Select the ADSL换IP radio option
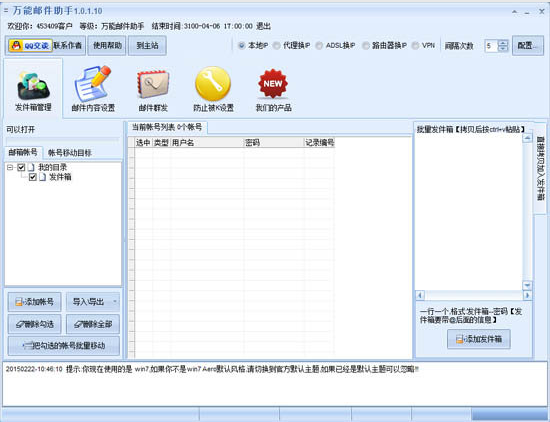Image resolution: width=550 pixels, height=422 pixels. click(x=319, y=46)
